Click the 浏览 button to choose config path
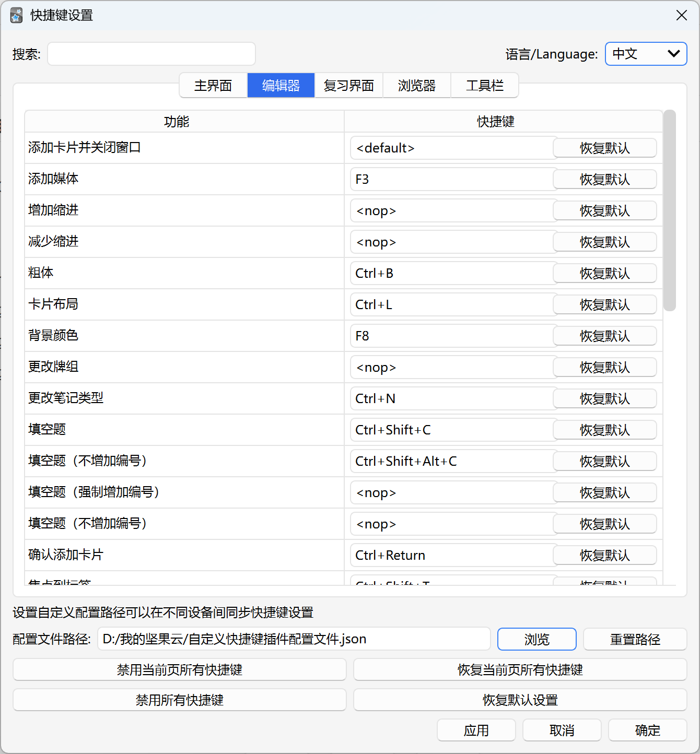This screenshot has height=754, width=700. 536,639
